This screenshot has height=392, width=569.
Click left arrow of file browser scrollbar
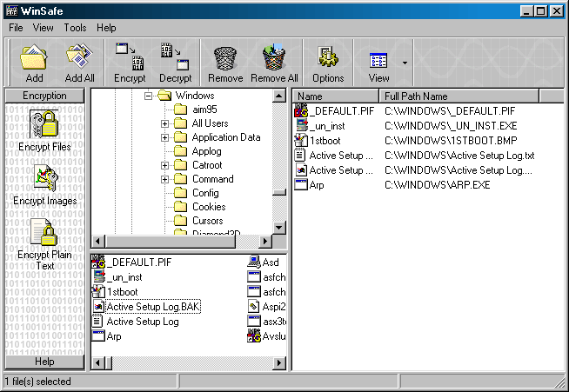point(97,362)
